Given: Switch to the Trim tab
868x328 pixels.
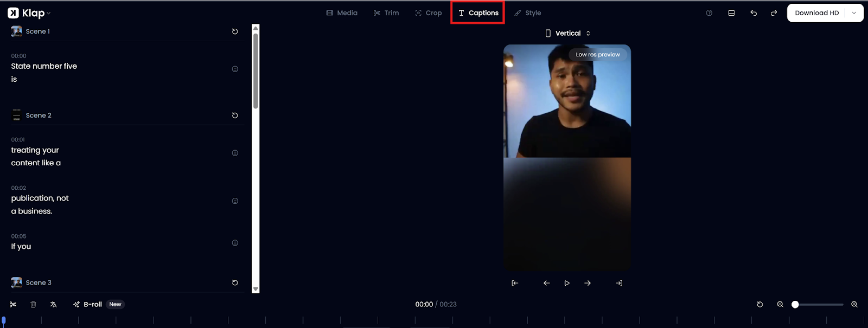Looking at the screenshot, I should (x=386, y=13).
